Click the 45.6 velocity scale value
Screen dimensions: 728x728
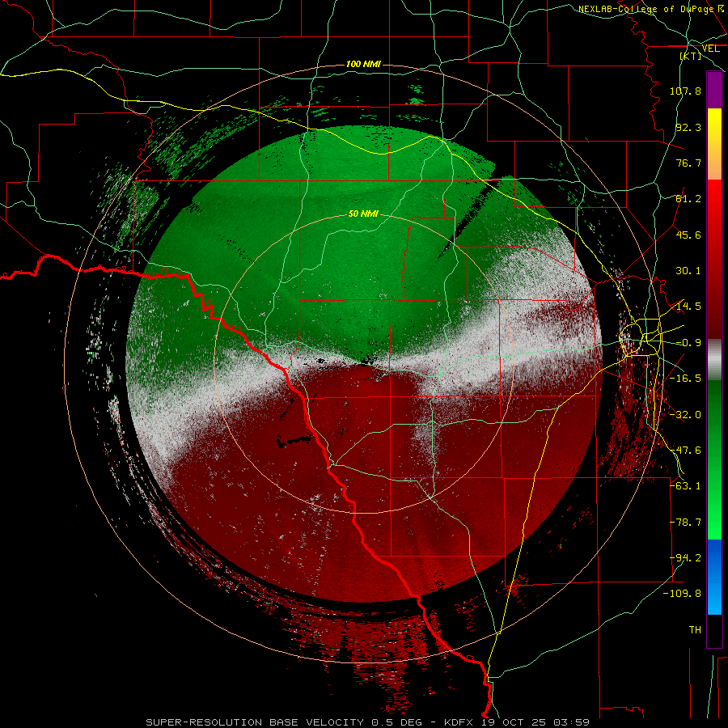[x=688, y=235]
